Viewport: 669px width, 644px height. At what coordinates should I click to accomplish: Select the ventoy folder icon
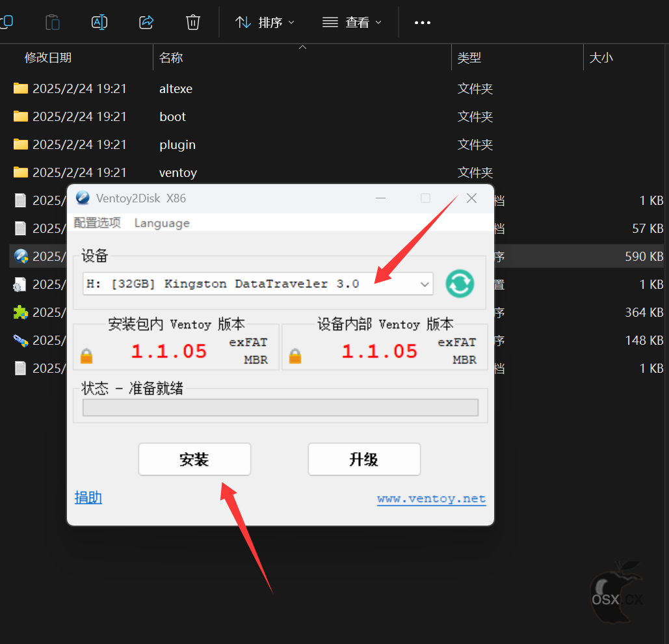[21, 172]
